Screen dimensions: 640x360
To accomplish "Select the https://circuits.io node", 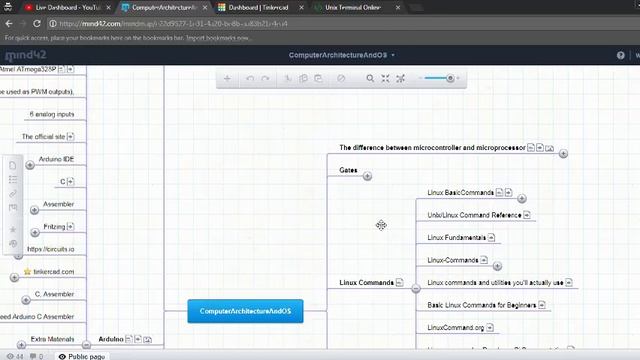I will click(x=51, y=249).
